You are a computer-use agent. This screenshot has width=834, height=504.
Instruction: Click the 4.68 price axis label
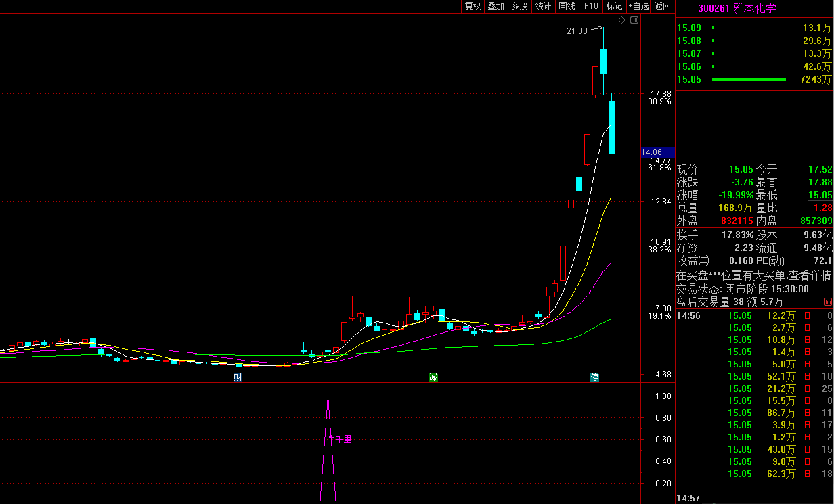coord(663,374)
